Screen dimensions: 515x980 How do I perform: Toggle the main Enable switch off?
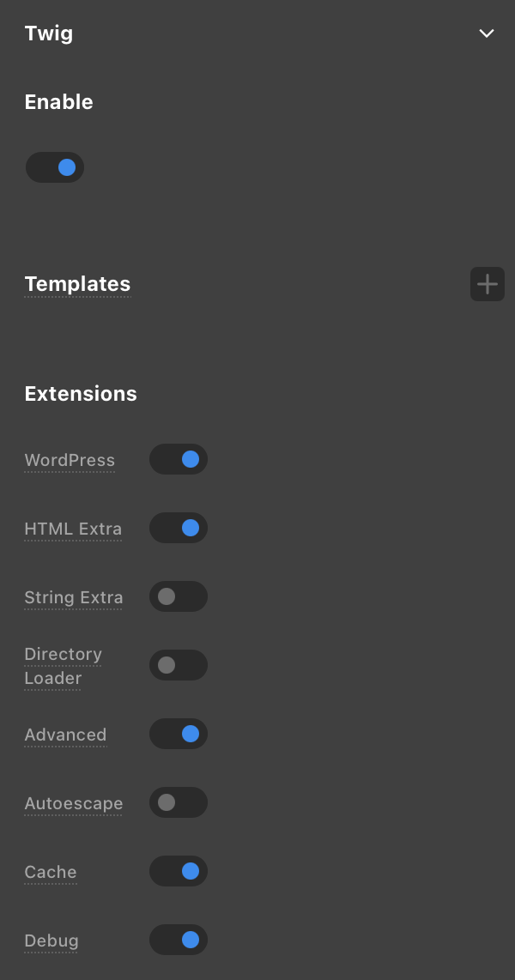pyautogui.click(x=55, y=167)
